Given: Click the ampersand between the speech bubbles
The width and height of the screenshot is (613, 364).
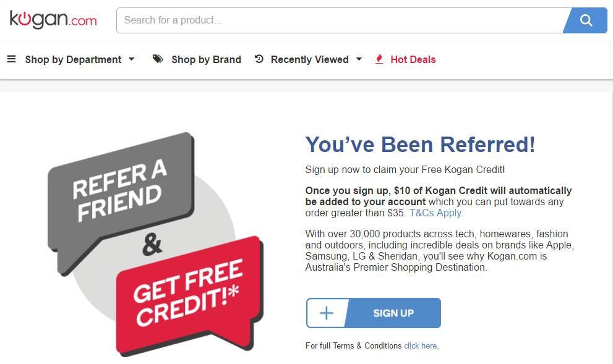Looking at the screenshot, I should coord(152,243).
